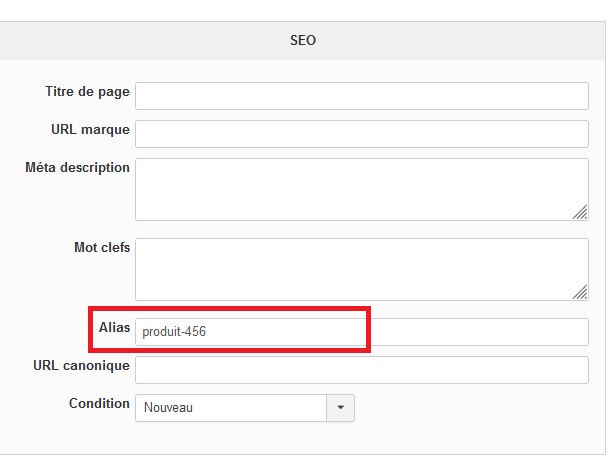614x467 pixels.
Task: Place cursor on the produit-456 text
Action: (x=175, y=332)
